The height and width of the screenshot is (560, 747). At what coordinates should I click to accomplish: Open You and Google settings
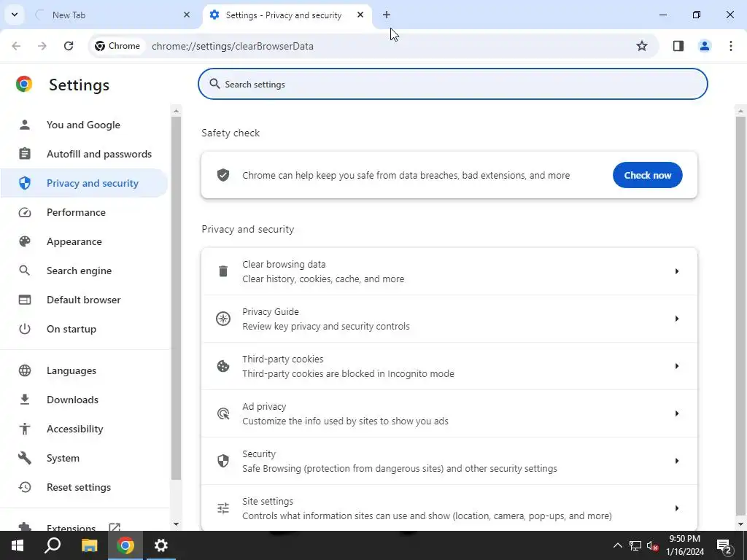click(x=85, y=125)
